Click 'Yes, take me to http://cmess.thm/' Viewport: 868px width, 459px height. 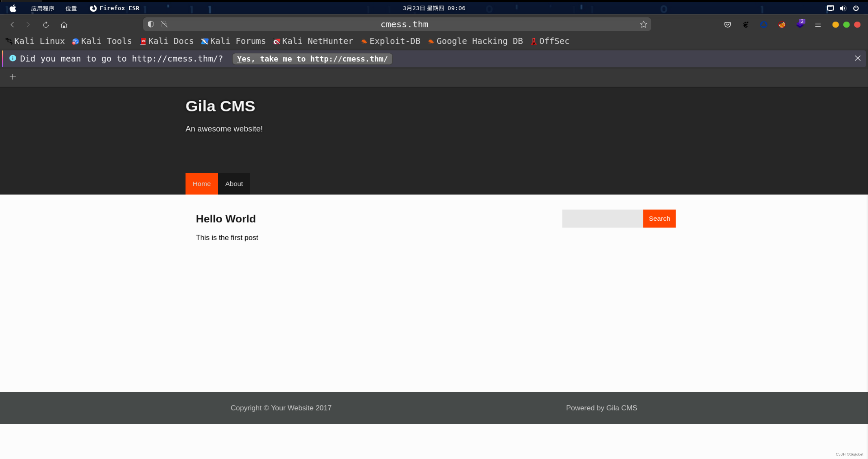pos(312,59)
